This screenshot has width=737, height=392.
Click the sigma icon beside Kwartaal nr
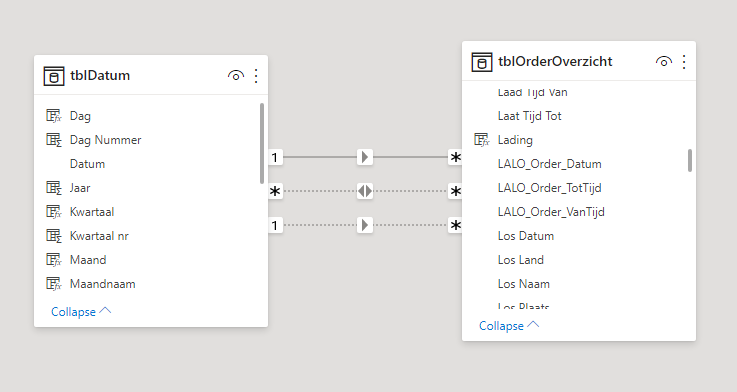[54, 235]
